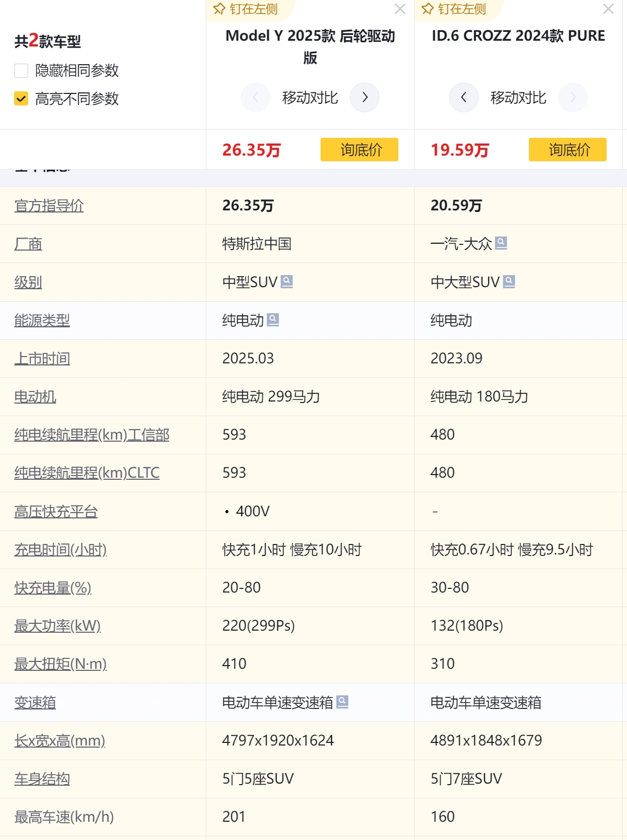The height and width of the screenshot is (840, 627).
Task: Open 上市时间 parameter link
Action: pos(42,359)
